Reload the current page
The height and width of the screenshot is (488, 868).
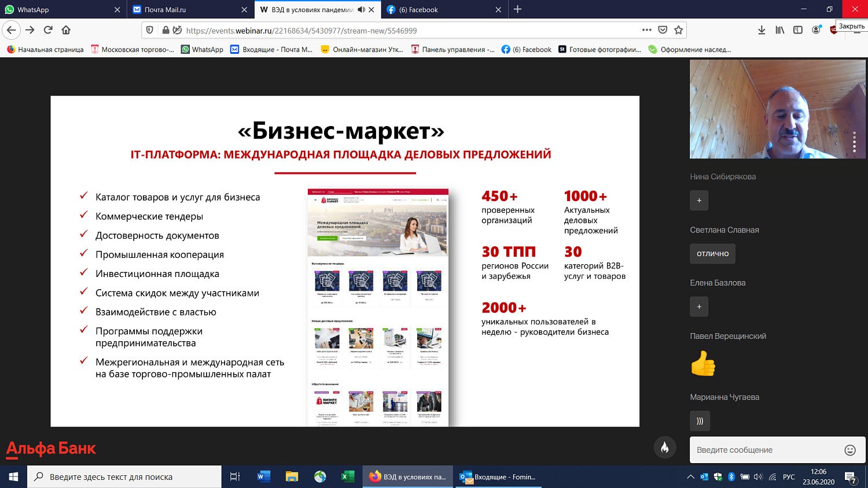(x=48, y=30)
